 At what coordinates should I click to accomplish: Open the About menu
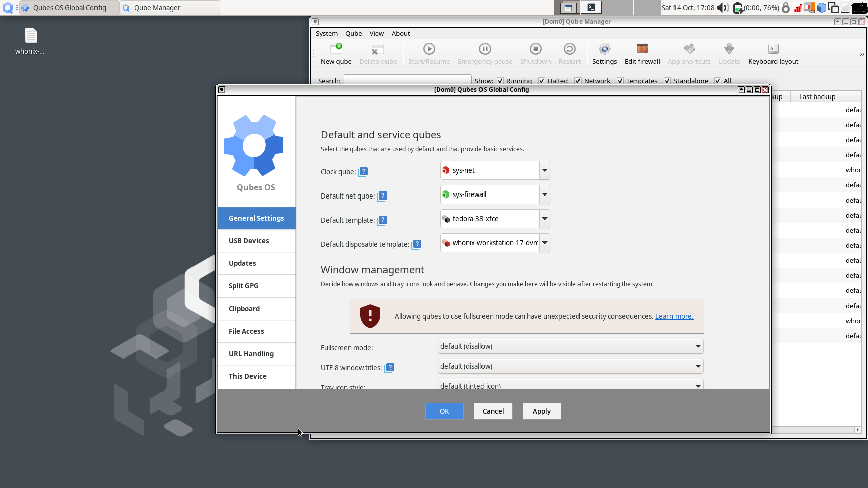tap(401, 34)
